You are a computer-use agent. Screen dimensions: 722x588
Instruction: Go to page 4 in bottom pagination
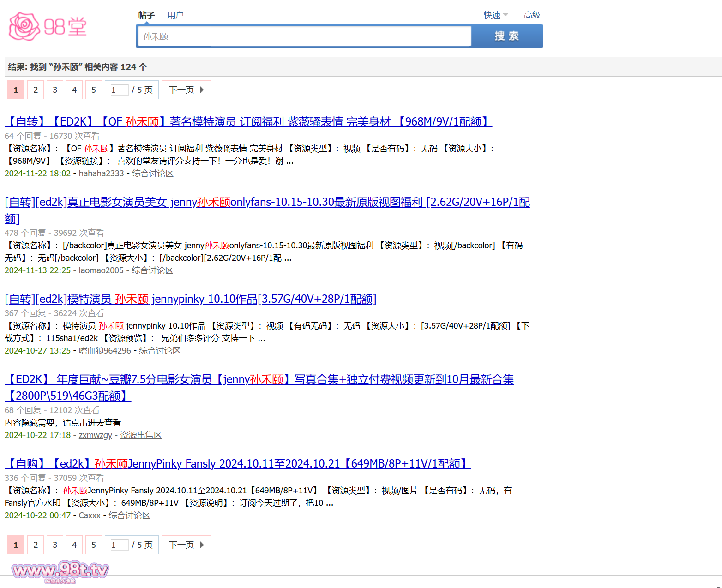click(x=74, y=545)
